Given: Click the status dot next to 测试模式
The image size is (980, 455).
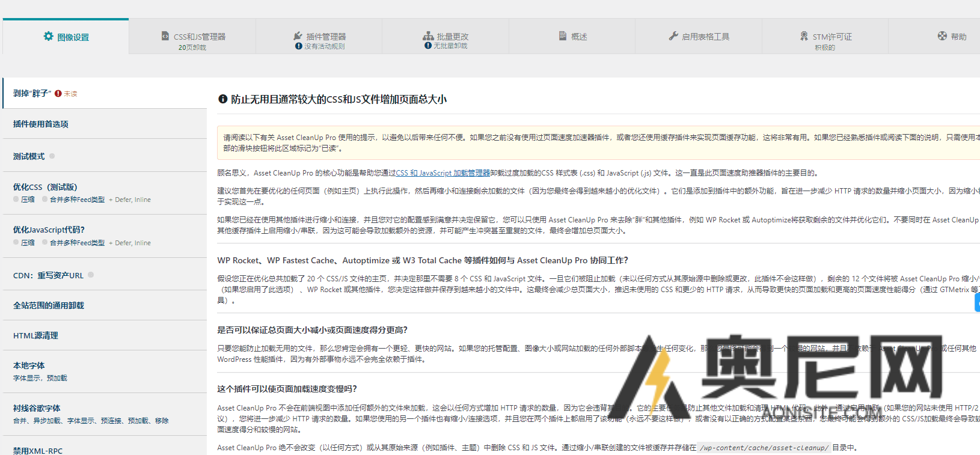Looking at the screenshot, I should (x=52, y=156).
